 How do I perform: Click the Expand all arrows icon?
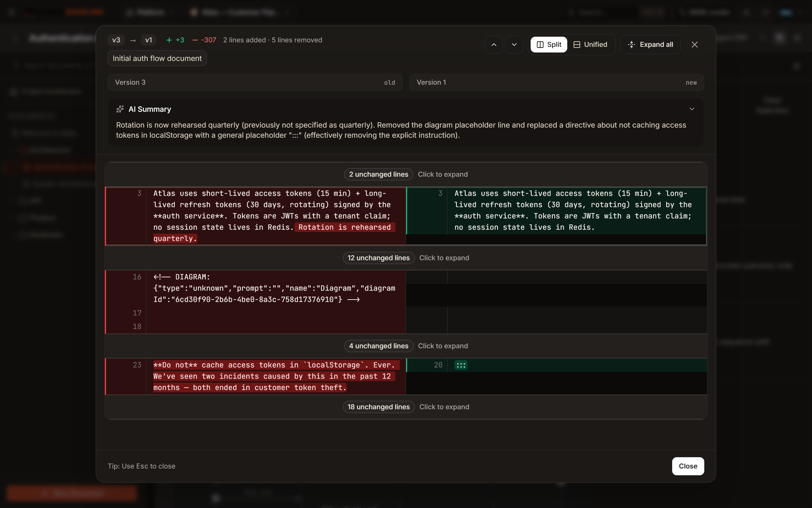[x=631, y=45]
